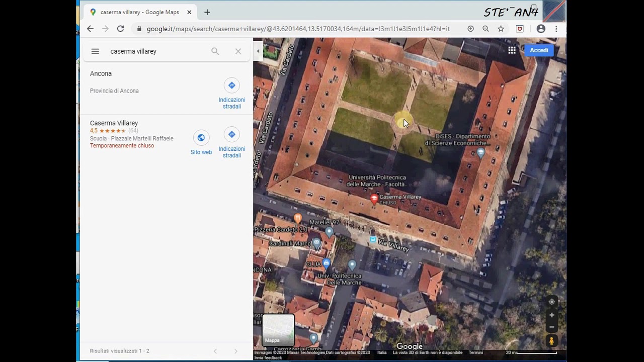Click the Cardinali Marco map marker
This screenshot has width=644, height=362.
tap(316, 243)
